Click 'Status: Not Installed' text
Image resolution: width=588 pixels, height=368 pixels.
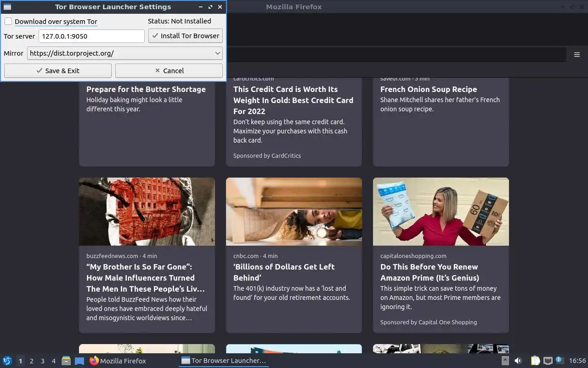(x=180, y=21)
